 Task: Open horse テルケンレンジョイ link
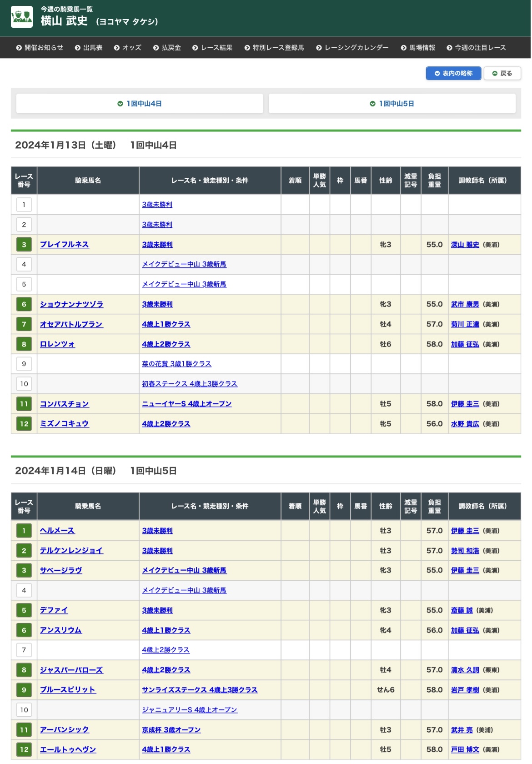click(72, 551)
